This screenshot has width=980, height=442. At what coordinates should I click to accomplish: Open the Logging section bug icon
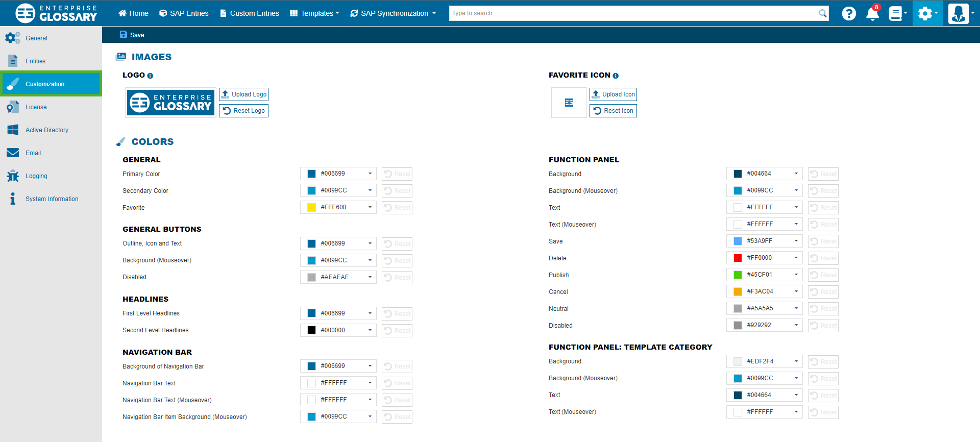coord(13,176)
